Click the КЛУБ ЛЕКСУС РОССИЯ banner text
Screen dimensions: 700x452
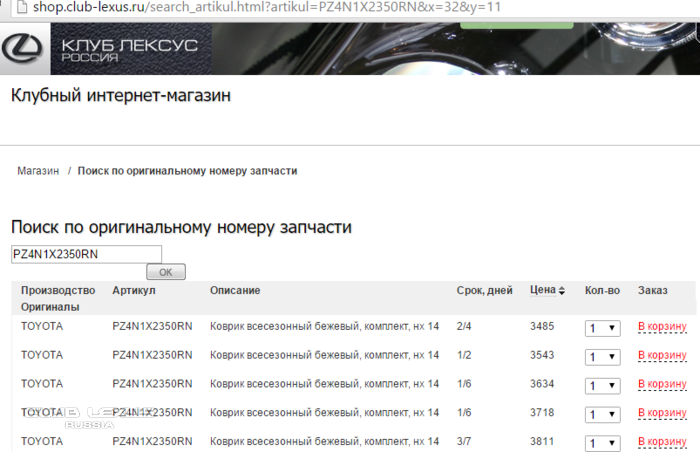point(129,50)
